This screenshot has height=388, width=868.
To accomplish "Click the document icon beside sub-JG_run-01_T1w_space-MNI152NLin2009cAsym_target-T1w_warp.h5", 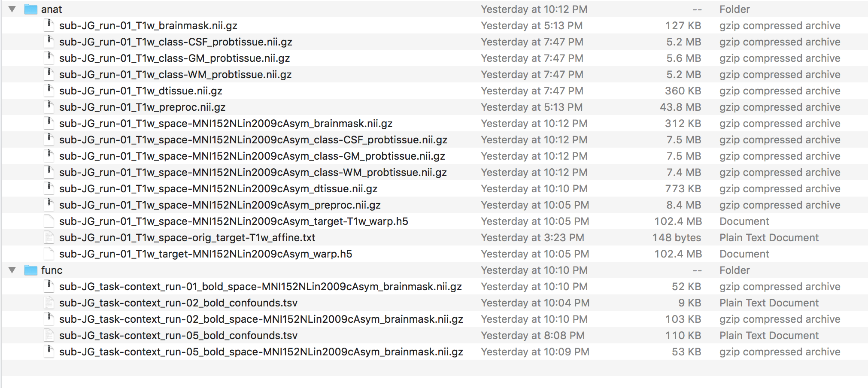I will 49,221.
